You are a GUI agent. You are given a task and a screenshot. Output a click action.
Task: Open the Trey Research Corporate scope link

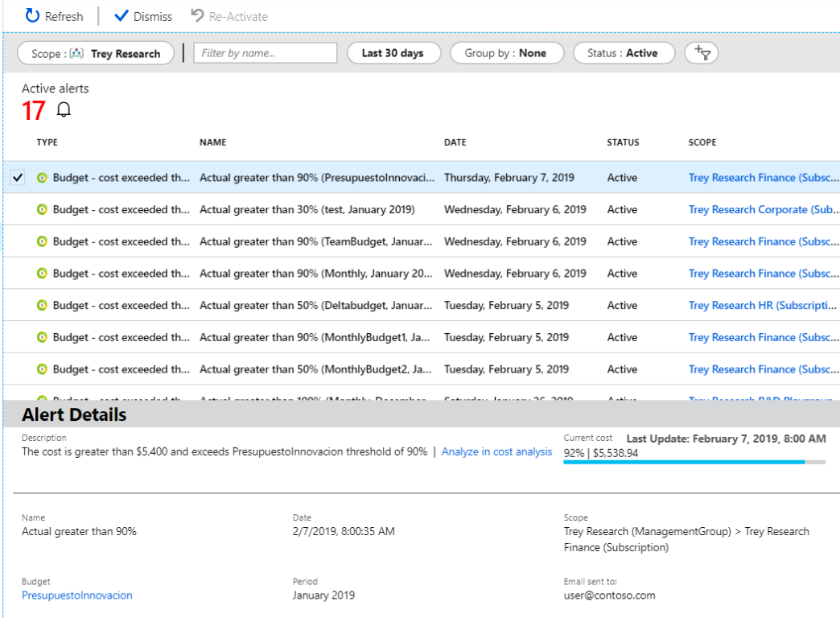pyautogui.click(x=764, y=209)
